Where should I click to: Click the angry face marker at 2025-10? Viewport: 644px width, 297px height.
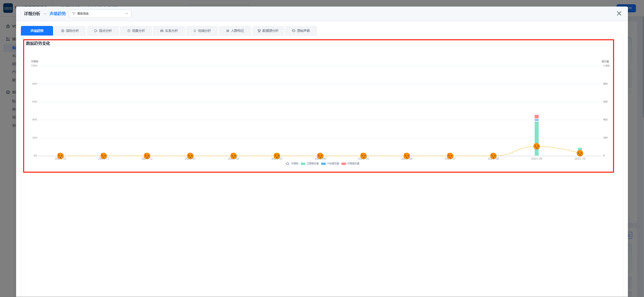coord(580,153)
